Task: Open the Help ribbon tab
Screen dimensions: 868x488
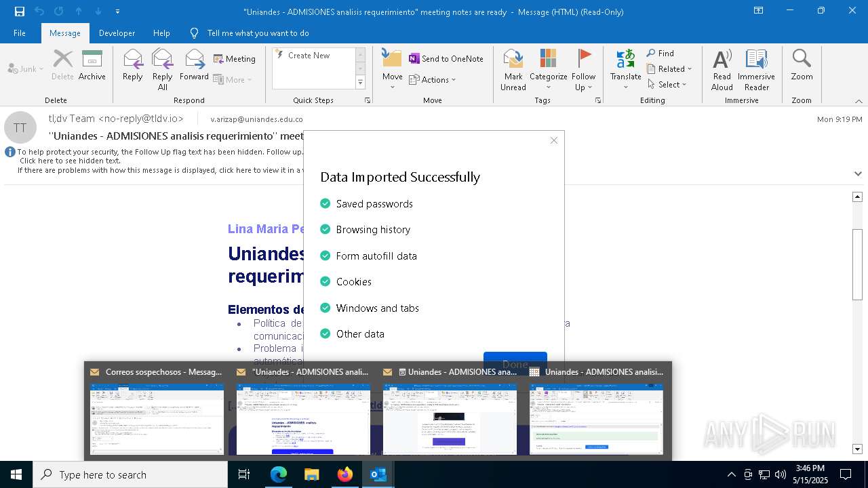Action: point(161,33)
